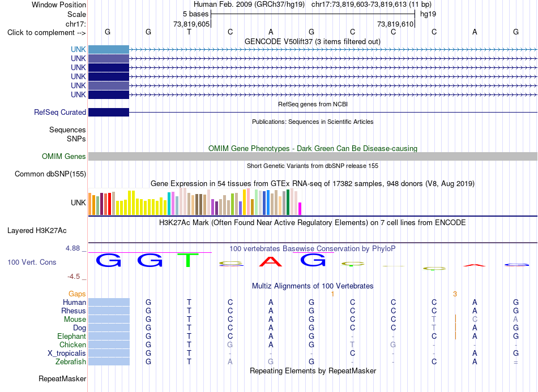The width and height of the screenshot is (538, 392).
Task: Click the "=" symbol in the Zebrafish alignment row
Action: (x=516, y=362)
